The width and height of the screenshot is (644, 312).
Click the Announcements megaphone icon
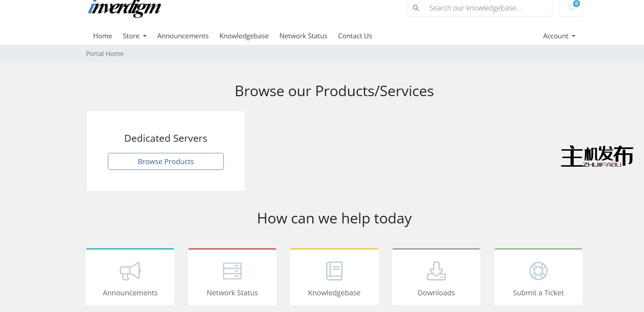(130, 271)
